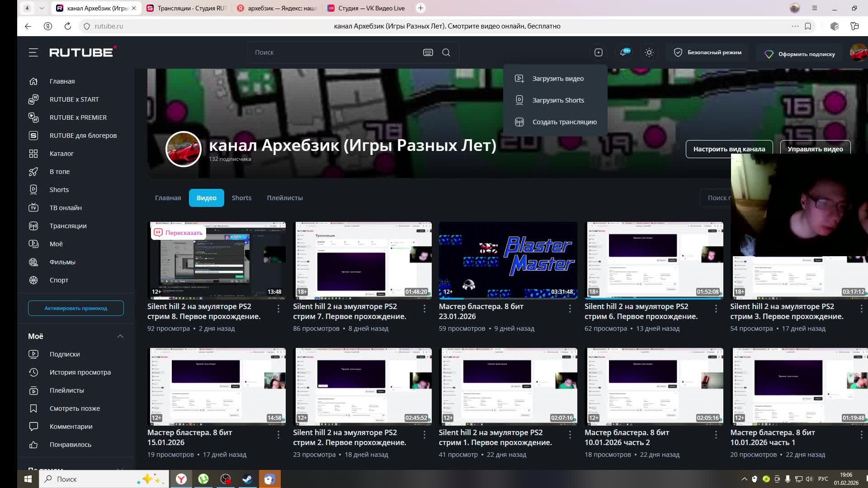868x488 pixels.
Task: Toggle the light/dark theme sun icon
Action: point(649,52)
